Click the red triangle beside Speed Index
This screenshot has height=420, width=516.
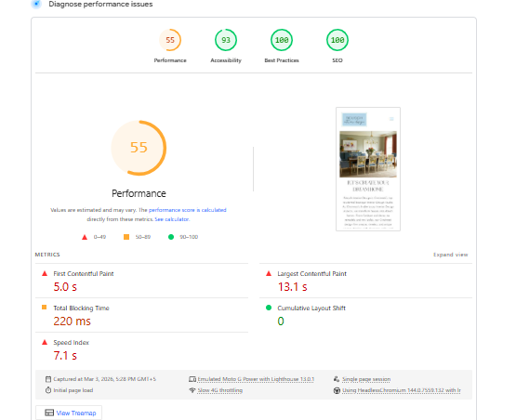pyautogui.click(x=45, y=342)
